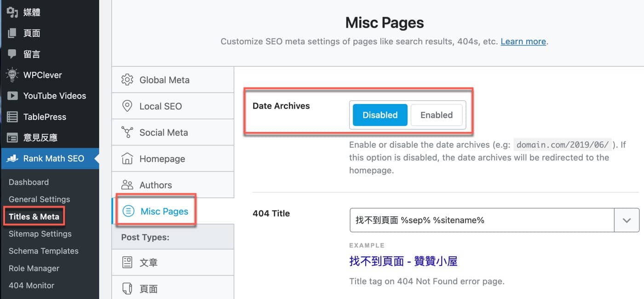
Task: Open Sitemap Settings submenu
Action: [40, 234]
